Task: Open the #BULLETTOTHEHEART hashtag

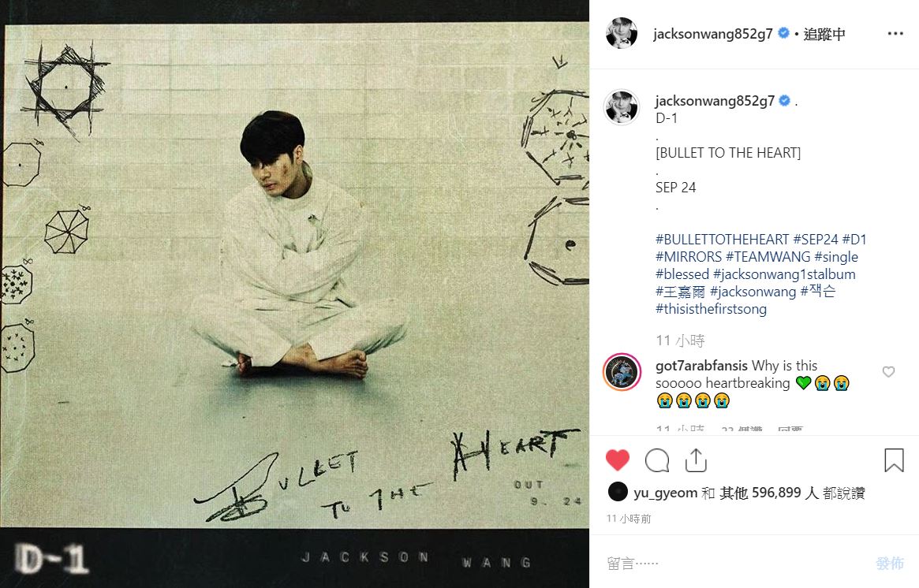Action: pyautogui.click(x=722, y=240)
